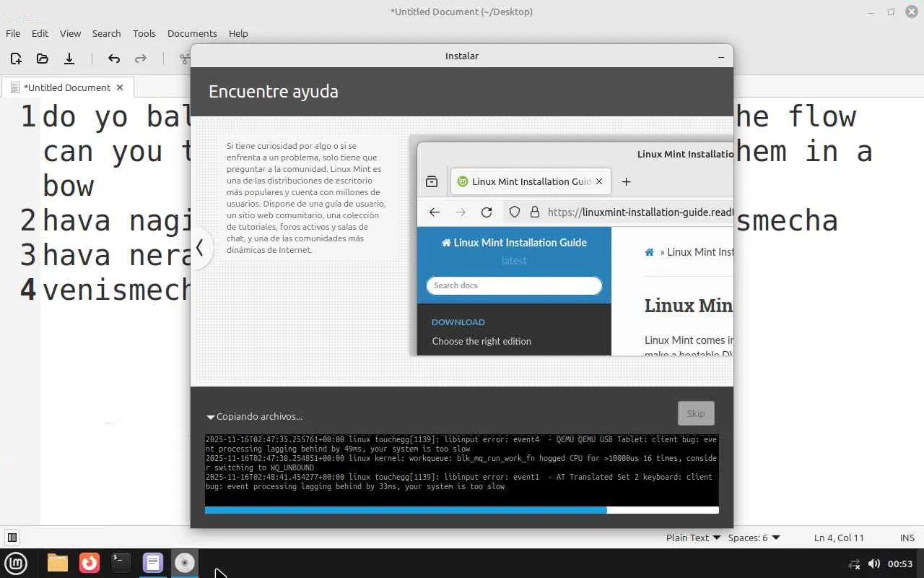The image size is (924, 578).
Task: Open the Help menu
Action: click(238, 33)
